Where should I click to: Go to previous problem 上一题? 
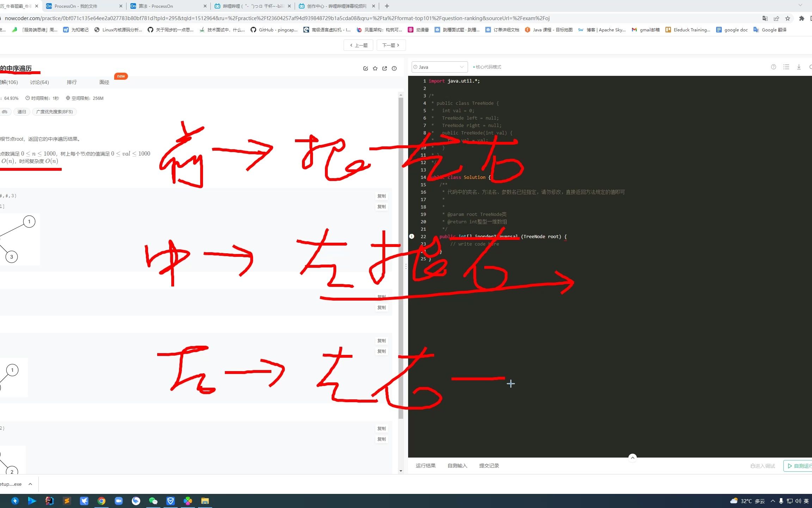click(358, 45)
